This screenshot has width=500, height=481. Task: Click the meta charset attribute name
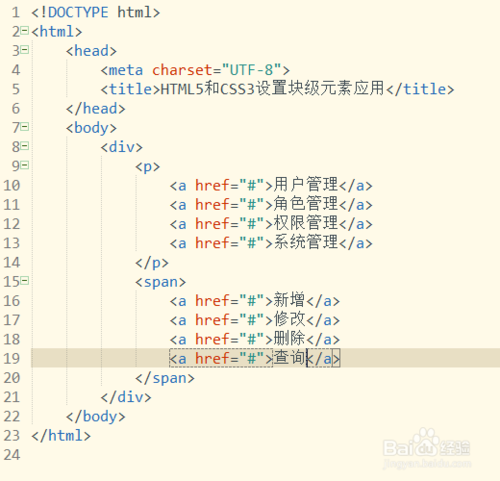(182, 70)
